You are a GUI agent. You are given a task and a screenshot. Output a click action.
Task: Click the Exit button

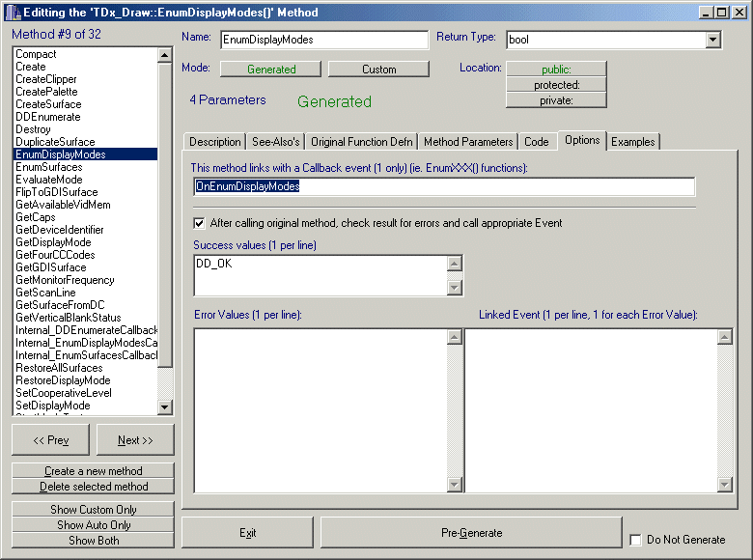click(x=248, y=533)
